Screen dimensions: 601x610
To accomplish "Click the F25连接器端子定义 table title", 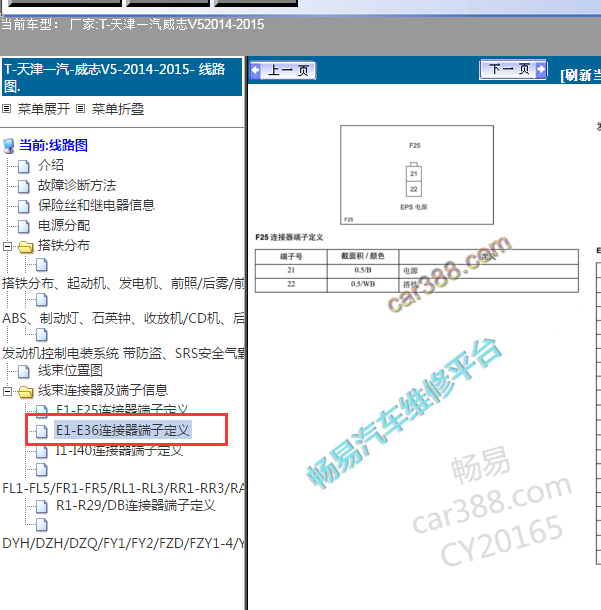I will [289, 237].
